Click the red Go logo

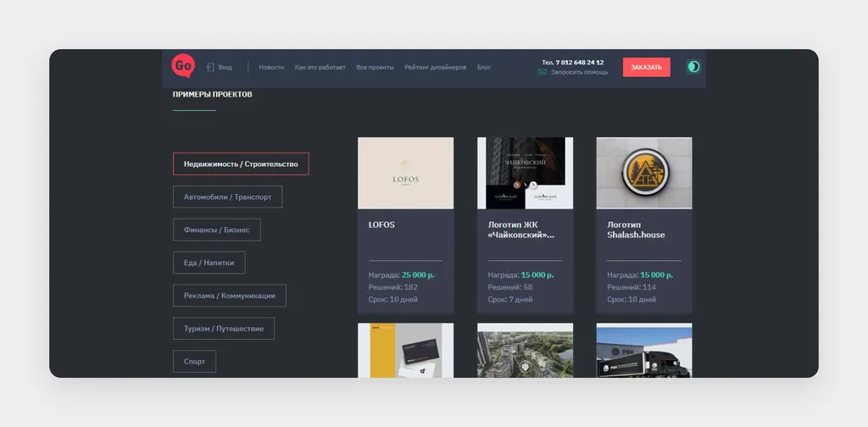coord(183,66)
